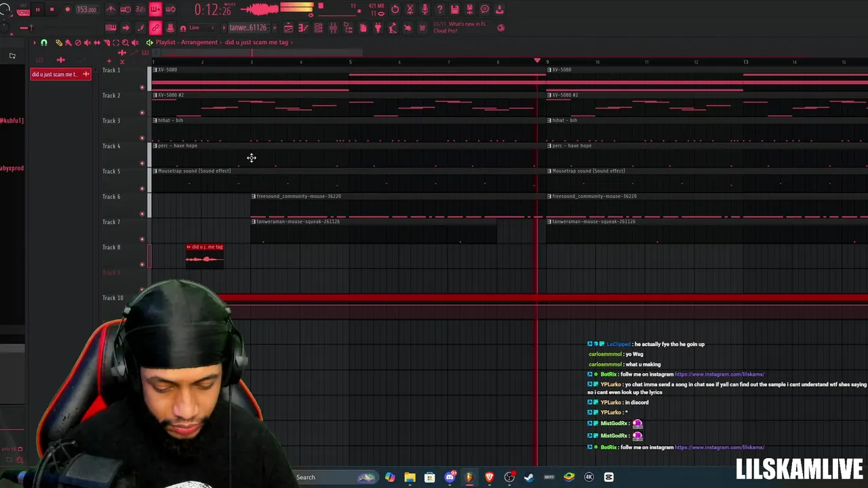
Task: Select did u just scam me t.. in picker
Action: (60, 74)
